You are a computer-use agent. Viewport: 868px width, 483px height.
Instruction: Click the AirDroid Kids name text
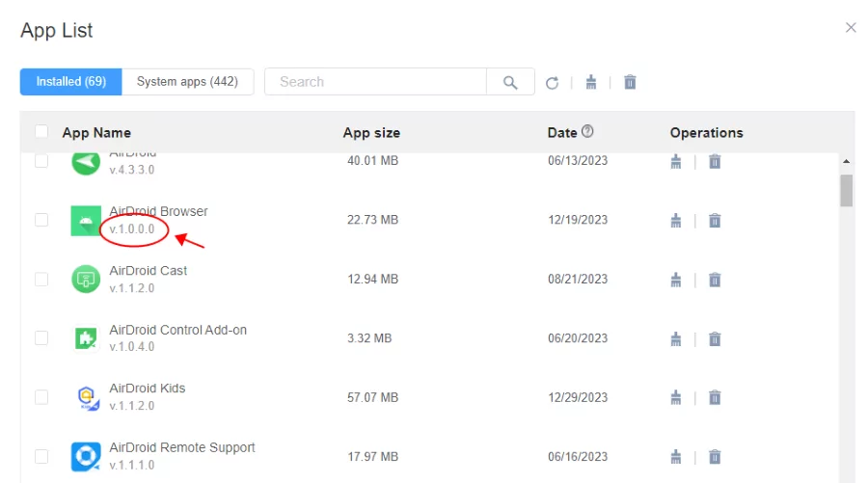pos(148,389)
